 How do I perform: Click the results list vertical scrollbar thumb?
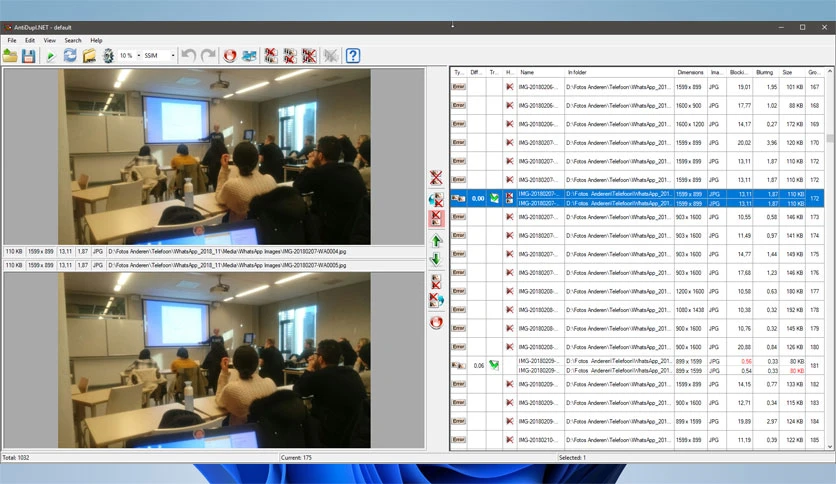(x=830, y=138)
